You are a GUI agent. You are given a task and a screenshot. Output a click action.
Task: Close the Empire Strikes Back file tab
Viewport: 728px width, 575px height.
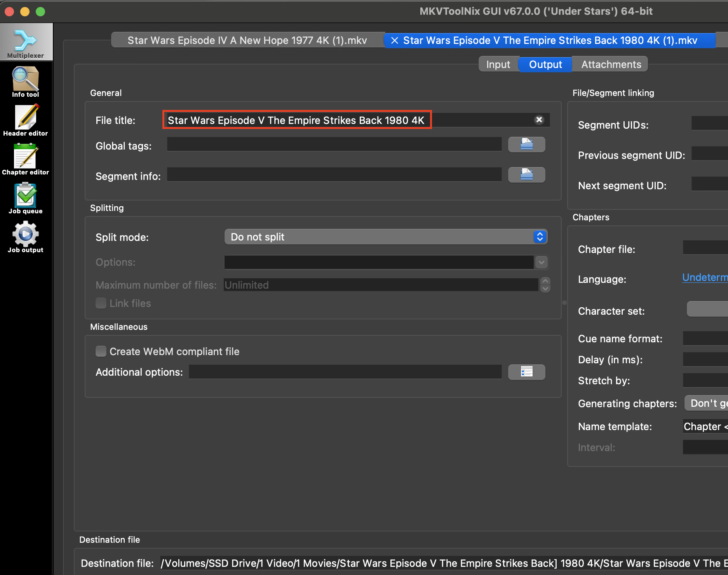394,40
